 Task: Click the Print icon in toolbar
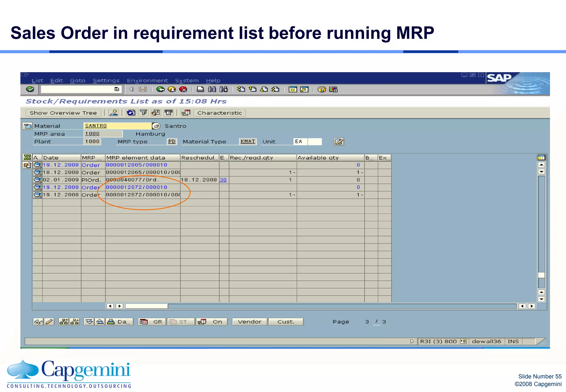[x=200, y=89]
